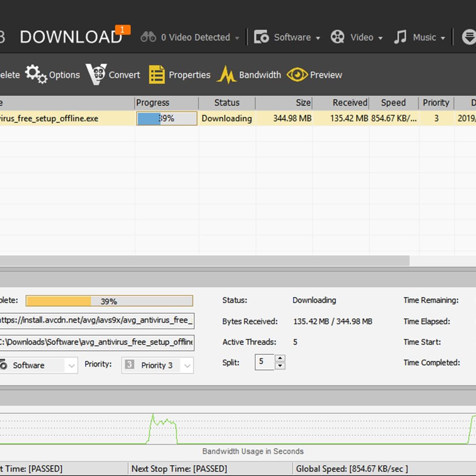Click the Options gears icon
The height and width of the screenshot is (476, 476).
[36, 74]
